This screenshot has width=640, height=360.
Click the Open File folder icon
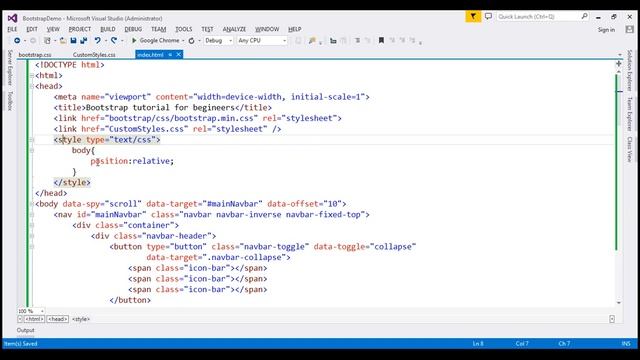click(63, 40)
